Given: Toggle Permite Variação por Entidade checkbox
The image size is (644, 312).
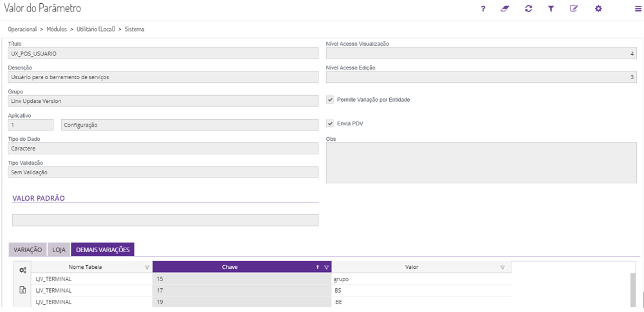Looking at the screenshot, I should coord(330,100).
